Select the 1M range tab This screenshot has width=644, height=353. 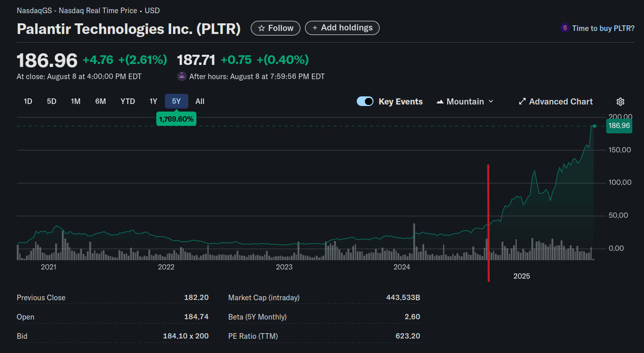(76, 101)
